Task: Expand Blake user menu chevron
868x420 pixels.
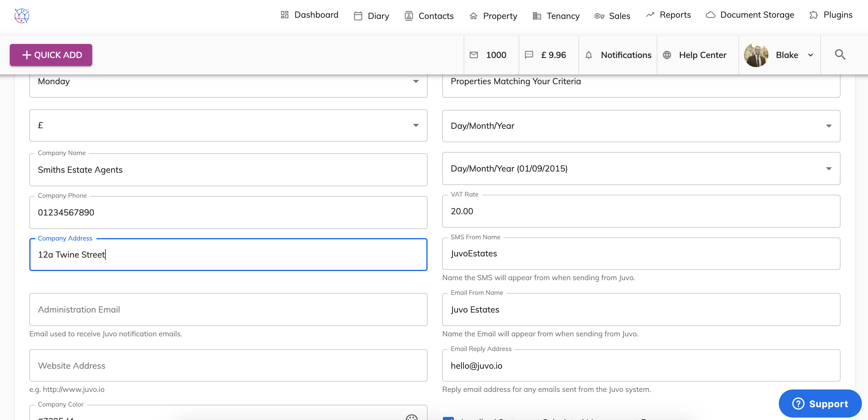Action: click(x=810, y=55)
